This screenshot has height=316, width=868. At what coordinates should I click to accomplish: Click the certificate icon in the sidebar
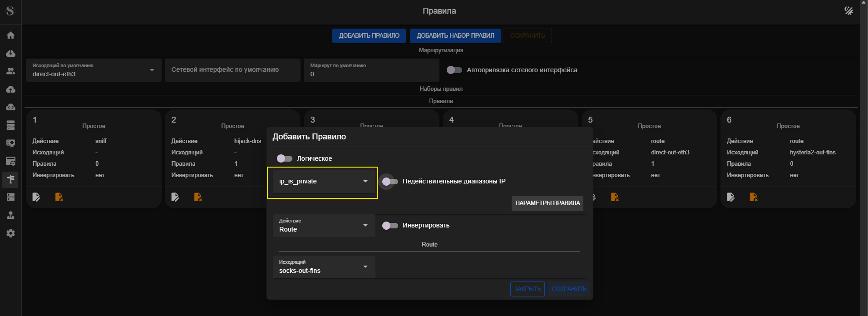pyautogui.click(x=10, y=143)
